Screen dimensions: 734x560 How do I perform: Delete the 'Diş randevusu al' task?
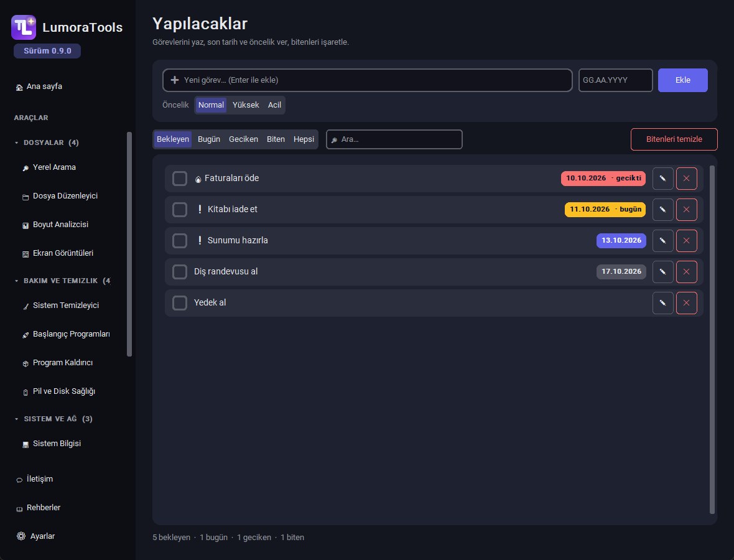(686, 271)
